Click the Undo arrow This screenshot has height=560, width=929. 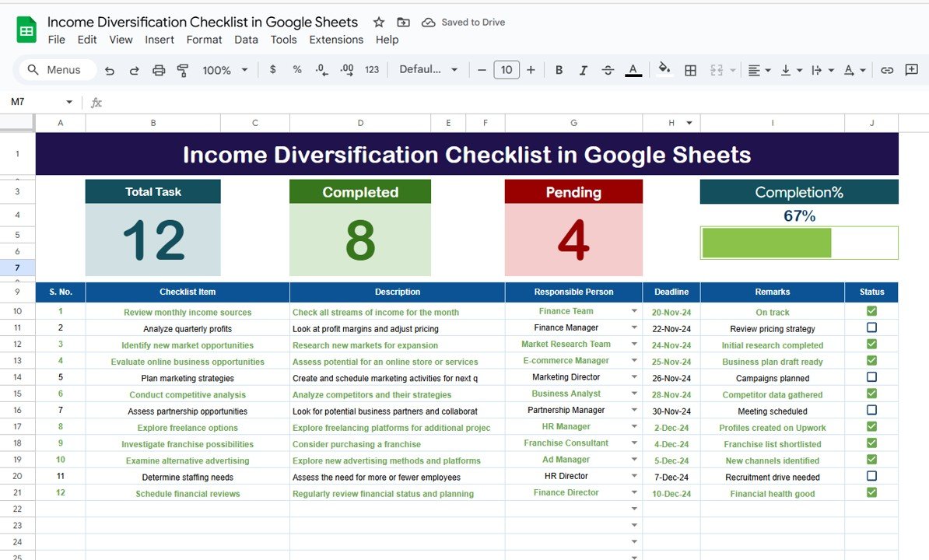[x=110, y=70]
